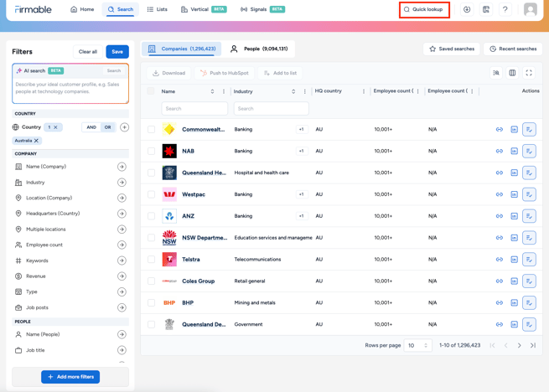Screen dimensions: 549x392
Task: Expand the Name (Company) filter
Action: [x=122, y=167]
